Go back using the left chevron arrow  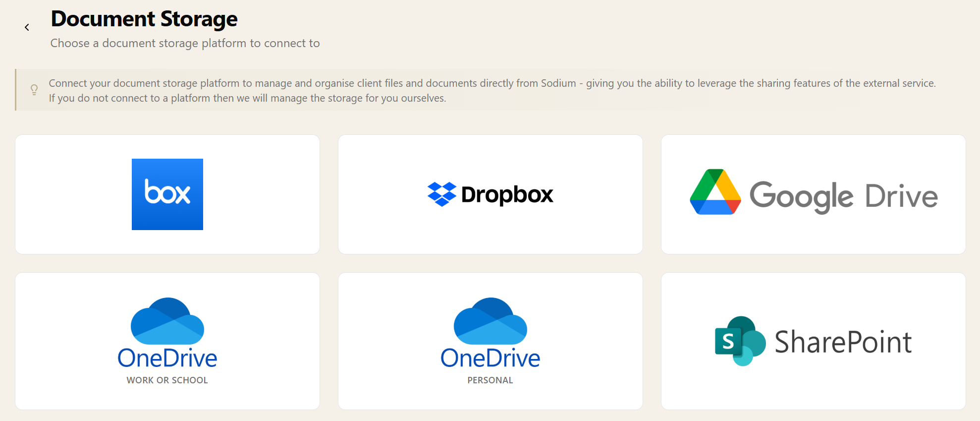[27, 27]
